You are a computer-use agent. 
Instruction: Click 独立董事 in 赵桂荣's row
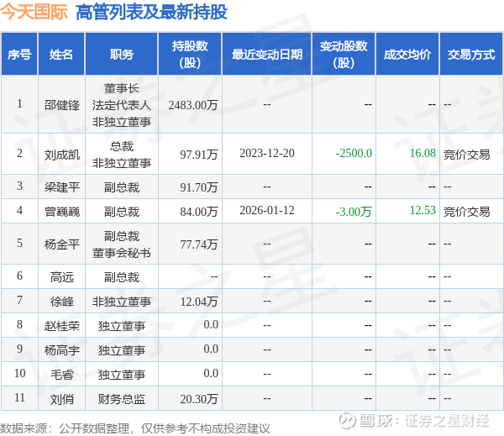tap(122, 326)
